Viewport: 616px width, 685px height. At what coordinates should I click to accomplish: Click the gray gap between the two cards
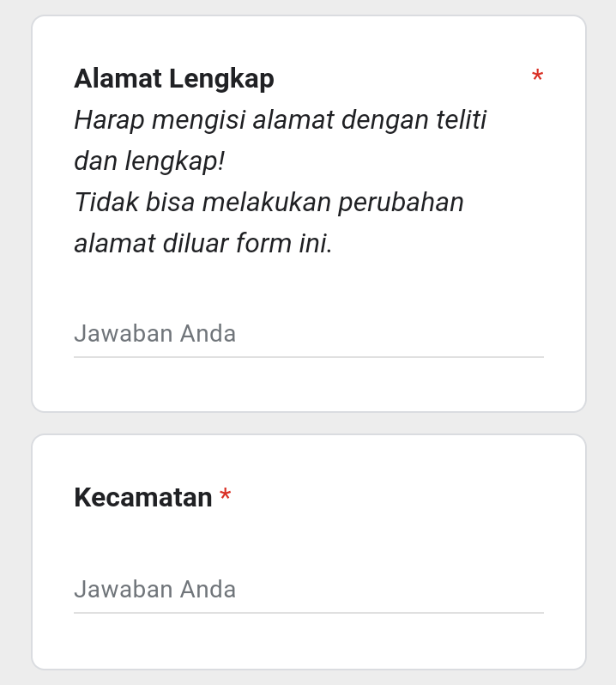point(308,423)
